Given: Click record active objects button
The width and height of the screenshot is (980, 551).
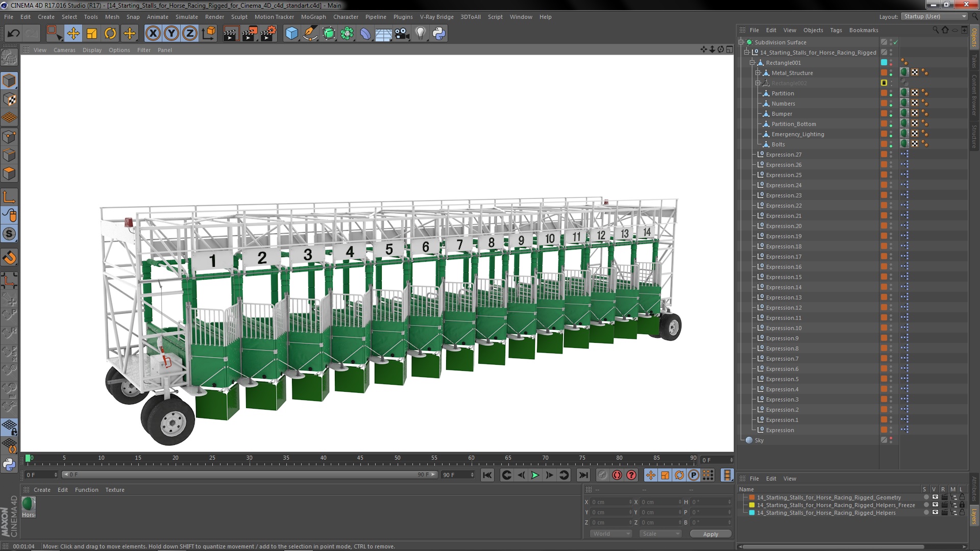Looking at the screenshot, I should click(x=603, y=475).
